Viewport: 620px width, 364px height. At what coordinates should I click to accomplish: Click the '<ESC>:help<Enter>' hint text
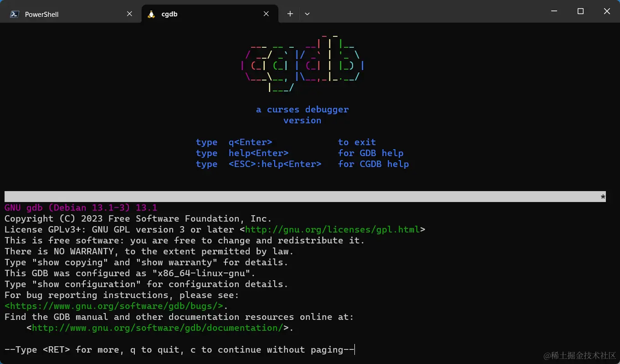point(275,164)
